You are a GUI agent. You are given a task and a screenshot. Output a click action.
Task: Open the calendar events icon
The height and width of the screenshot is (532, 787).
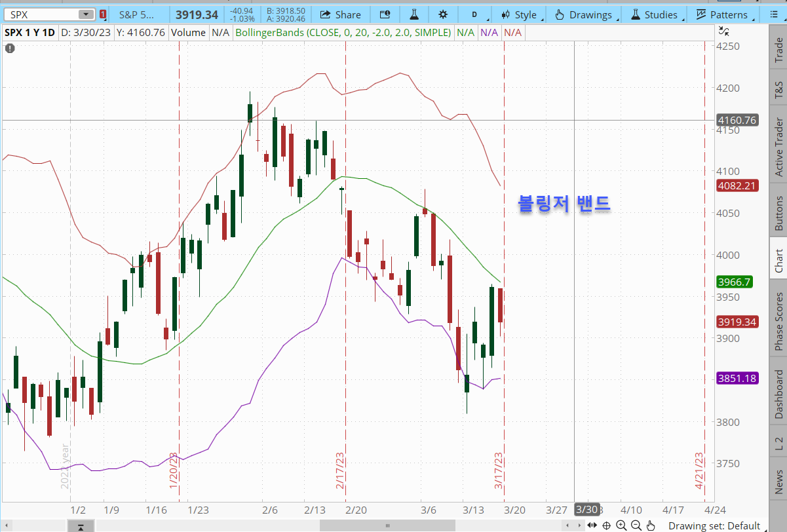pyautogui.click(x=385, y=14)
